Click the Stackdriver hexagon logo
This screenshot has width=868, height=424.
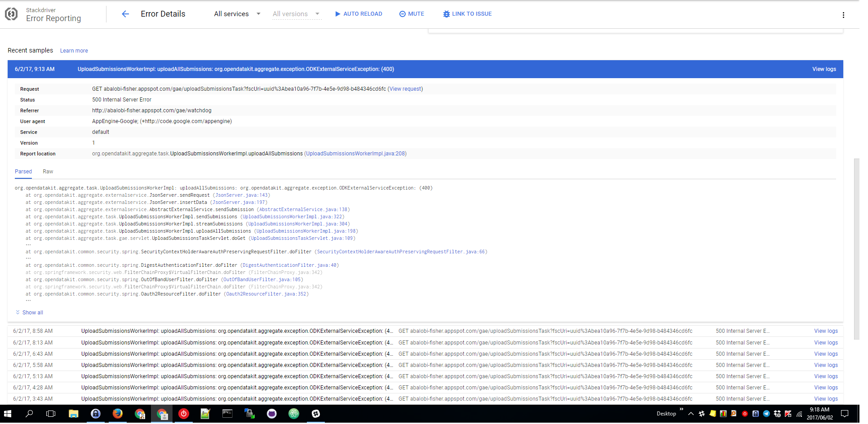pos(11,14)
